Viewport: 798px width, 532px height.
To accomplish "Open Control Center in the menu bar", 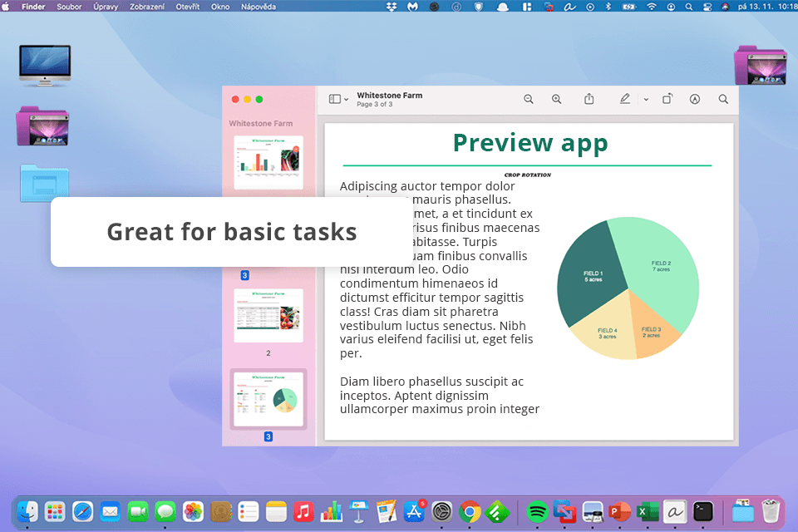I will pos(707,7).
